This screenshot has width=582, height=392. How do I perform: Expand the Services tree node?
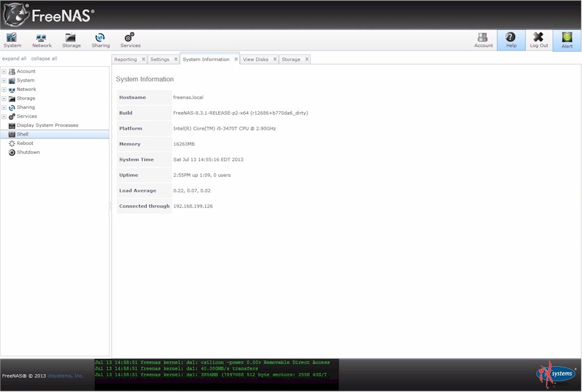click(x=4, y=116)
